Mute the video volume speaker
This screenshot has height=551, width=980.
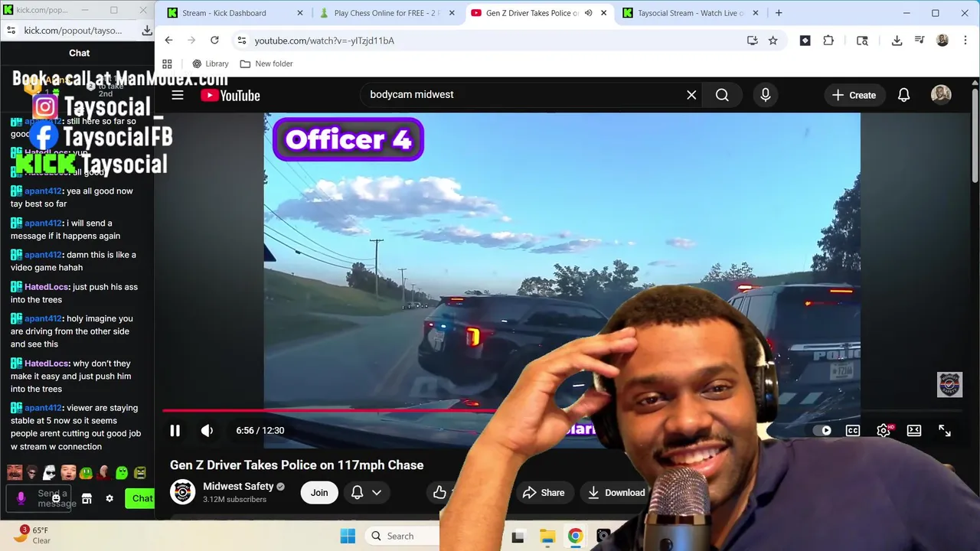207,431
